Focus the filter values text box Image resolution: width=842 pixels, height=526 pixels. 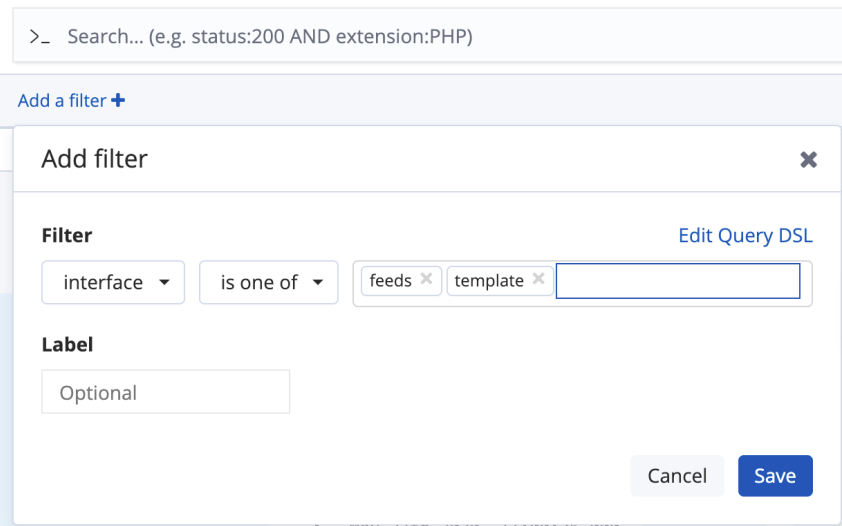(x=678, y=281)
